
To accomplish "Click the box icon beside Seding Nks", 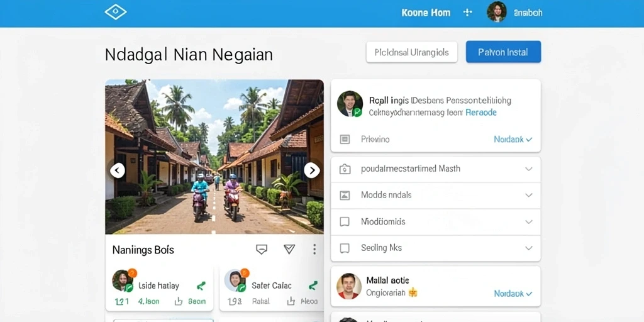I will (x=345, y=248).
